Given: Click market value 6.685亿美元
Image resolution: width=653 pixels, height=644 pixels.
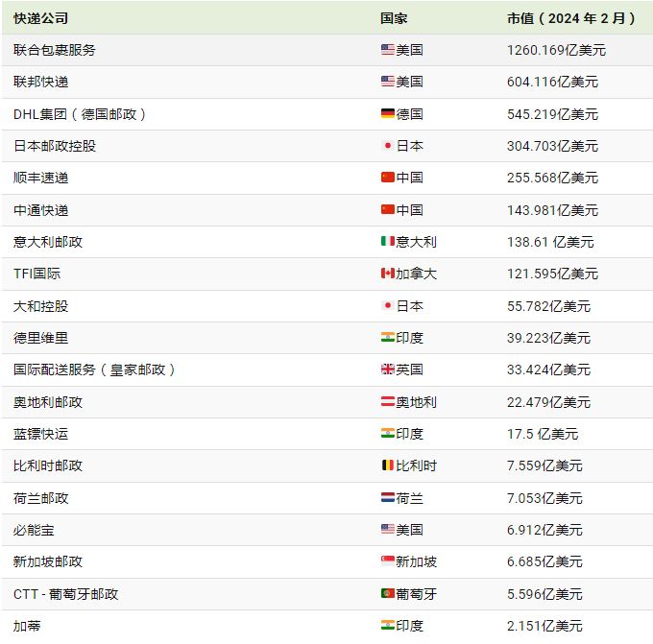Looking at the screenshot, I should (x=544, y=561).
